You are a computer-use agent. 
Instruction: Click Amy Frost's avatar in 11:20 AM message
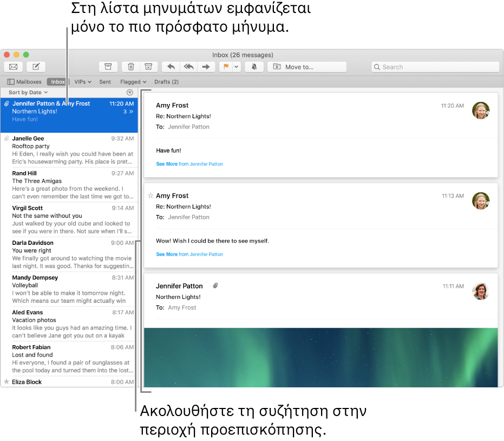click(x=481, y=111)
